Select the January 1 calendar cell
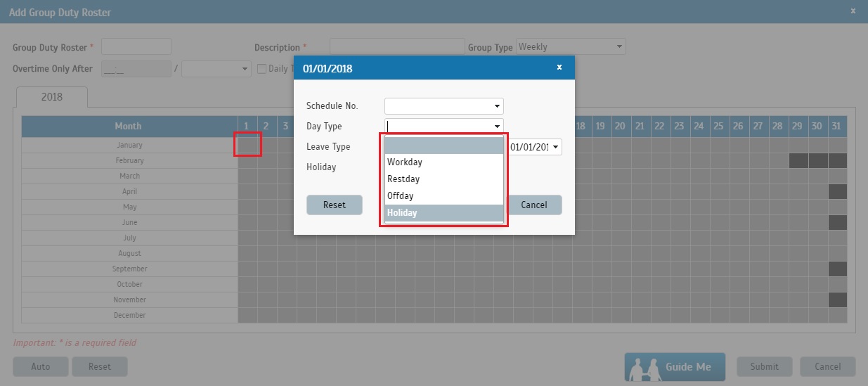The image size is (868, 386). pos(247,145)
